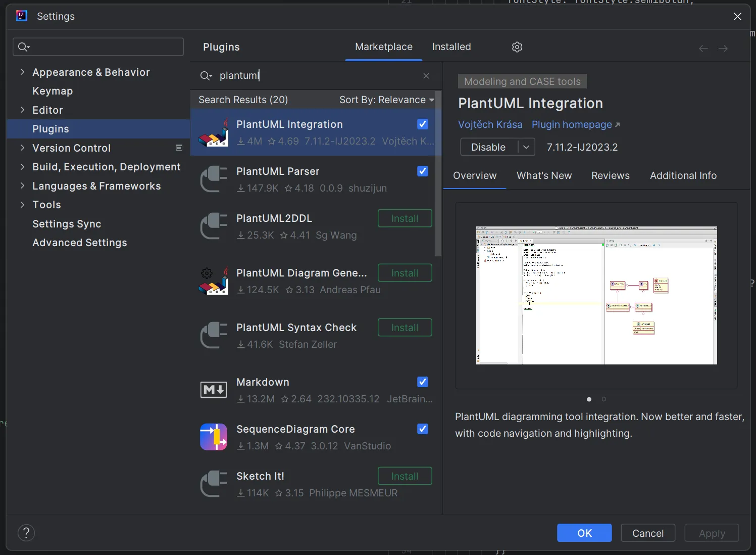
Task: Uncheck the PlantUML Parser plugin checkbox
Action: point(423,171)
